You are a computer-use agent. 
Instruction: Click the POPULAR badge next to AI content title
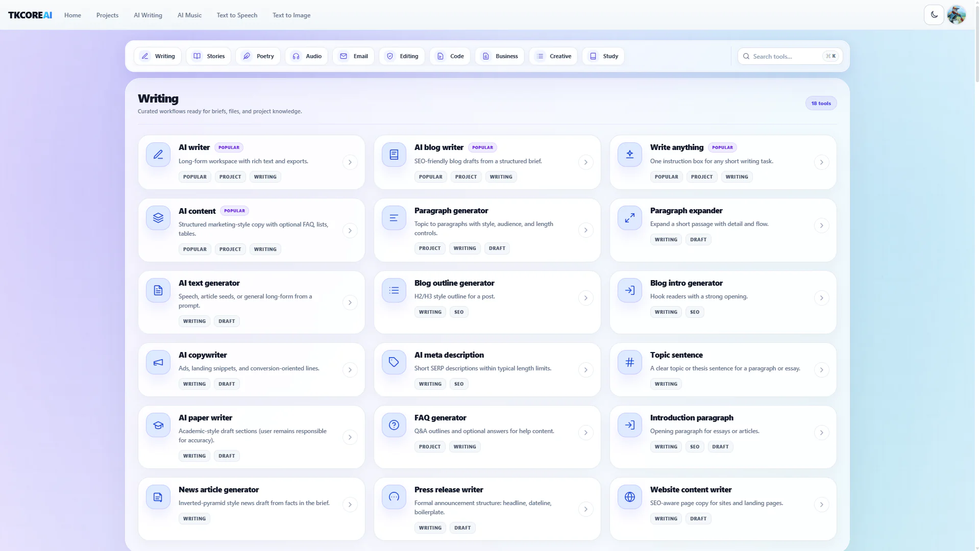234,211
